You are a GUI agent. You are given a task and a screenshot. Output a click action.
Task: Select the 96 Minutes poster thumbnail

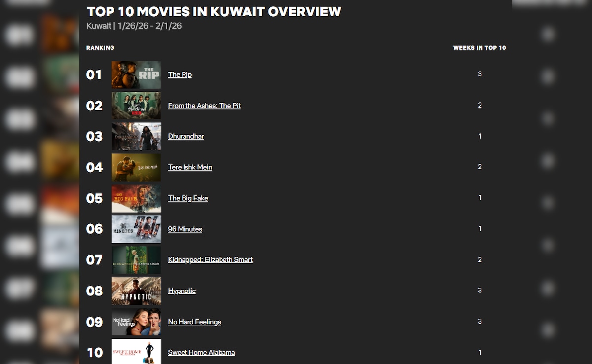[x=136, y=229]
